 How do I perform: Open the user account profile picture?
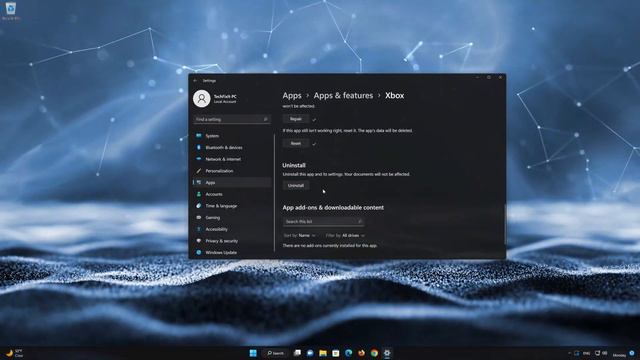tap(202, 99)
